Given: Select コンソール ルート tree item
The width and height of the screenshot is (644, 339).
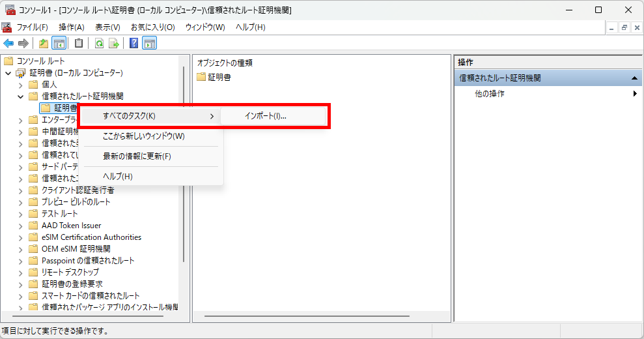Looking at the screenshot, I should point(40,61).
